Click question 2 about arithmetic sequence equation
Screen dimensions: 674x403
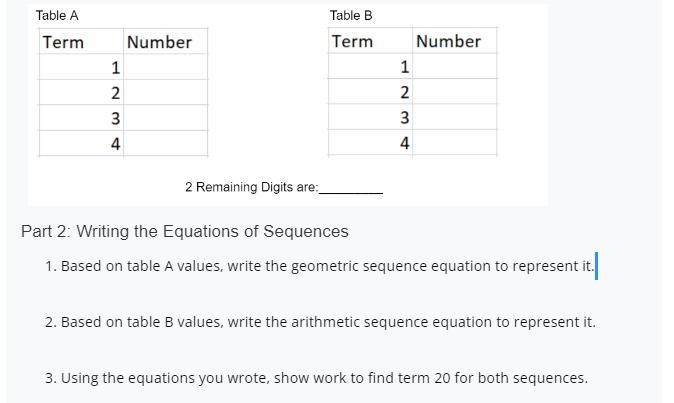pyautogui.click(x=320, y=322)
